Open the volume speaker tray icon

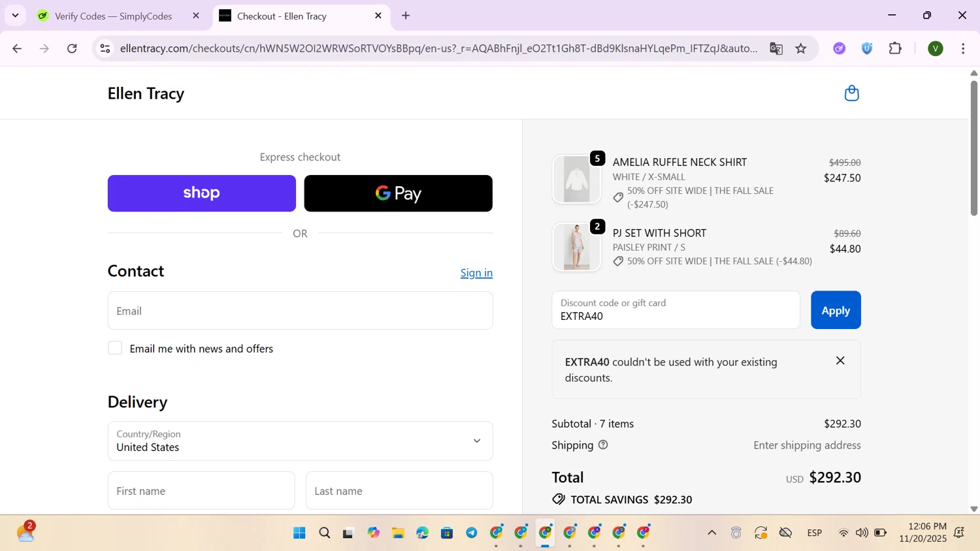point(862,533)
